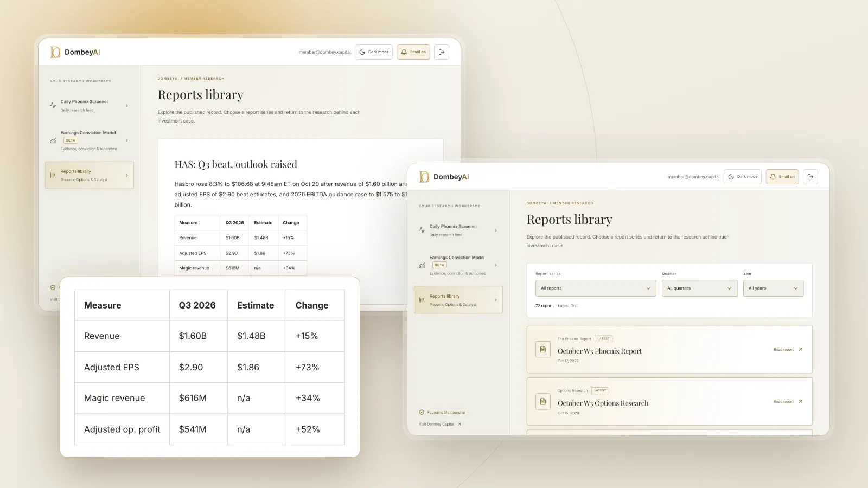Toggle Dark mode in the report filters window

(x=743, y=177)
